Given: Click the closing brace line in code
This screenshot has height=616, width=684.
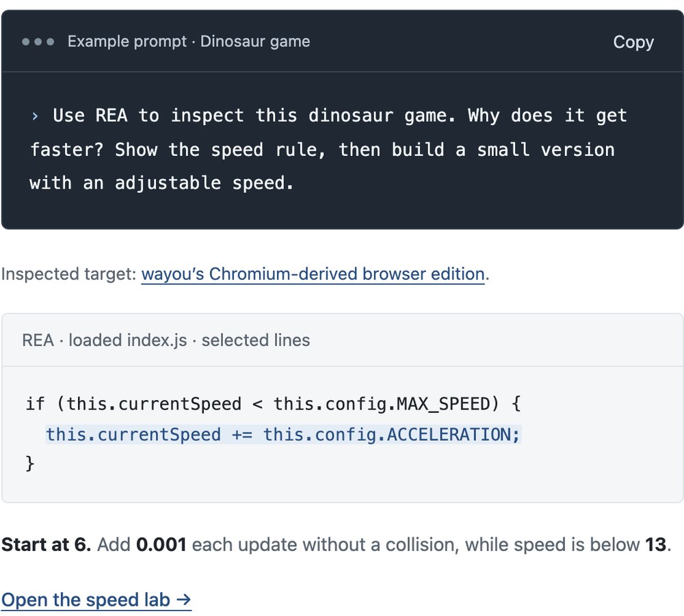Looking at the screenshot, I should point(29,464).
